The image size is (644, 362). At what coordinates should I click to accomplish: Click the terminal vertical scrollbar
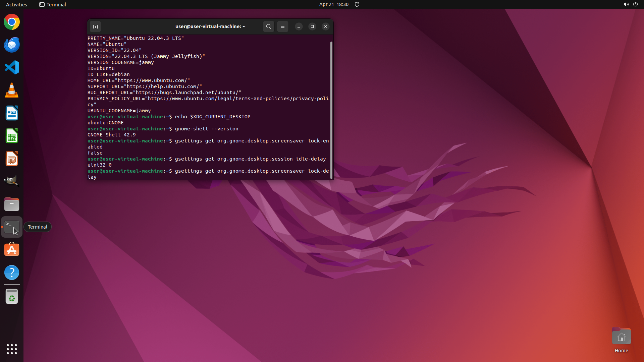tap(331, 110)
